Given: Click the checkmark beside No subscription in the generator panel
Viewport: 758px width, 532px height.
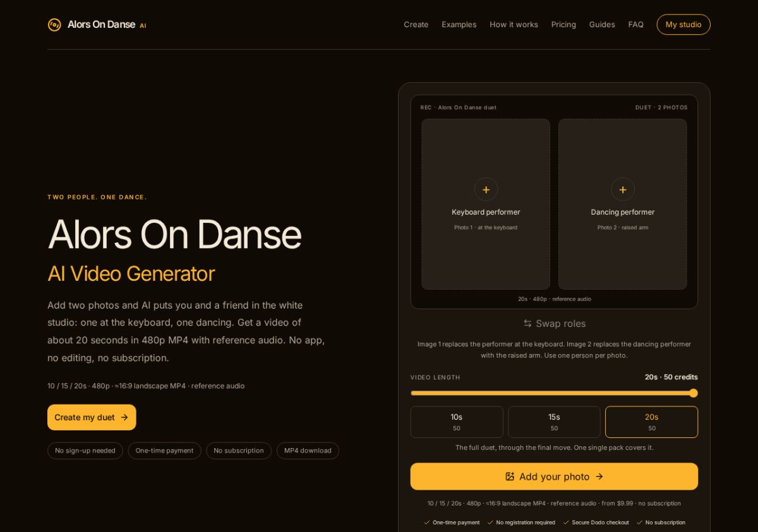Looking at the screenshot, I should [x=639, y=523].
